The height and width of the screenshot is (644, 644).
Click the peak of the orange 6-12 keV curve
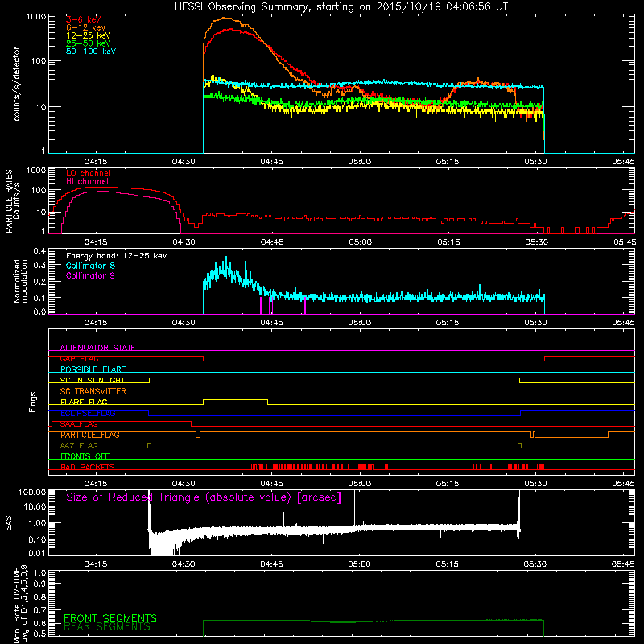(225, 18)
